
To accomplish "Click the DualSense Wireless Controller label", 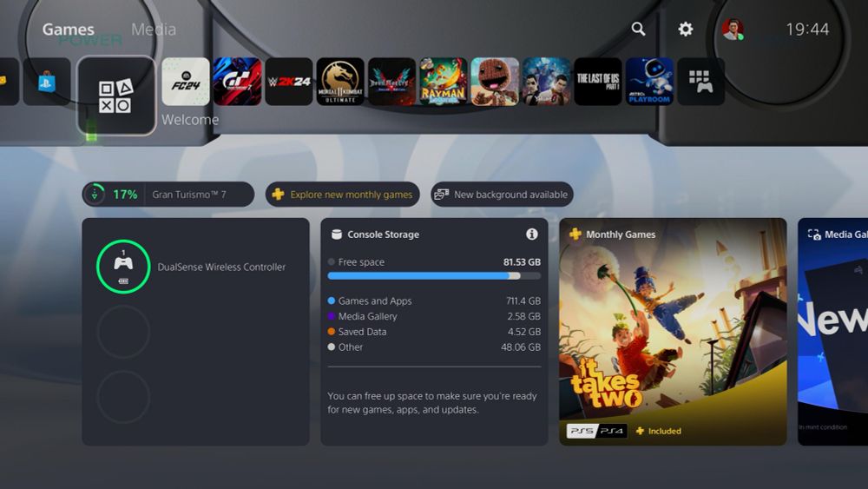I will 221,267.
